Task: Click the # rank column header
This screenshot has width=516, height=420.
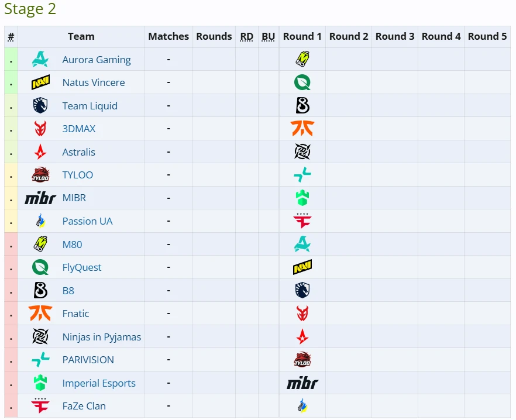Action: point(11,37)
